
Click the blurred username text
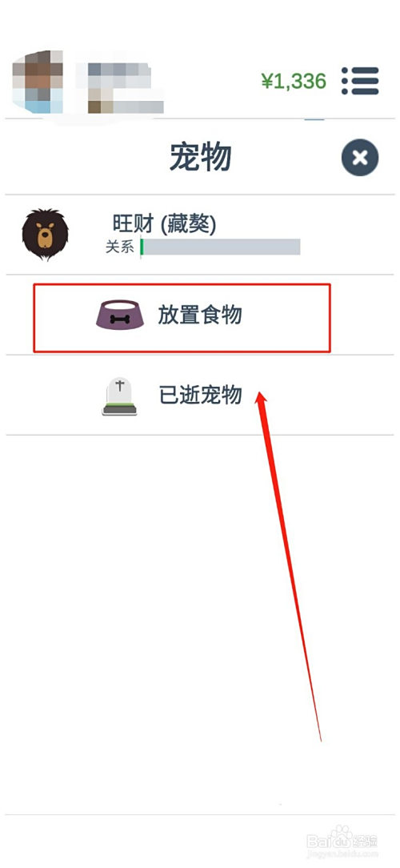pos(119,87)
